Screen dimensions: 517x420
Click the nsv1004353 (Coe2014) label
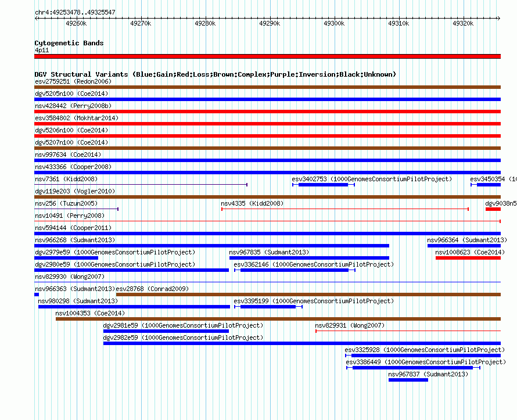click(91, 313)
